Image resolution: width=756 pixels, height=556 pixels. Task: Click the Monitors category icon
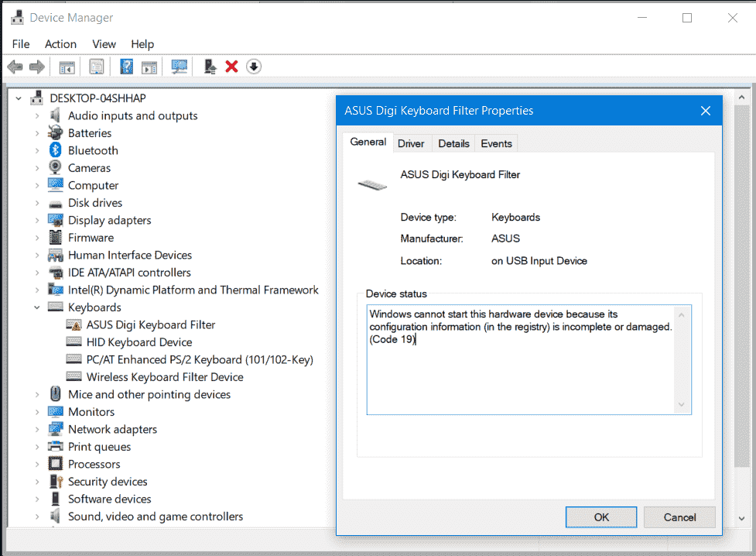56,412
